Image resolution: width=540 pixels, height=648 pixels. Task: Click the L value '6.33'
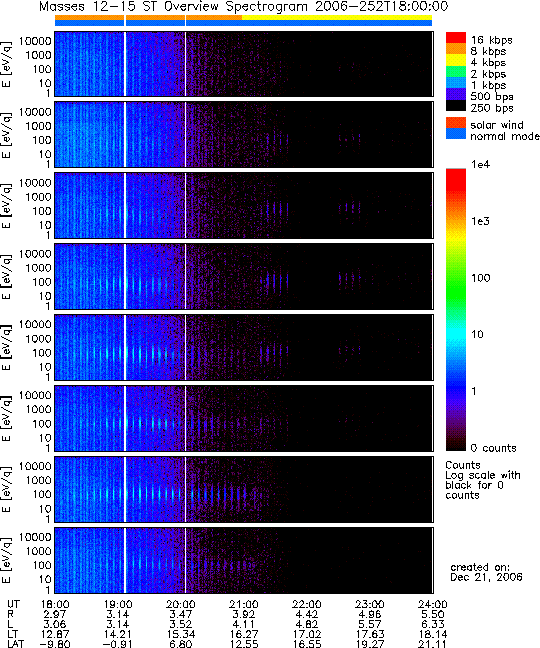[x=433, y=624]
